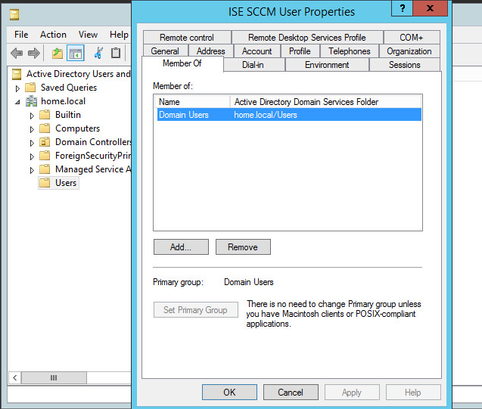Expand the Managed Service Accounts node
Image resolution: width=482 pixels, height=409 pixels.
[32, 170]
